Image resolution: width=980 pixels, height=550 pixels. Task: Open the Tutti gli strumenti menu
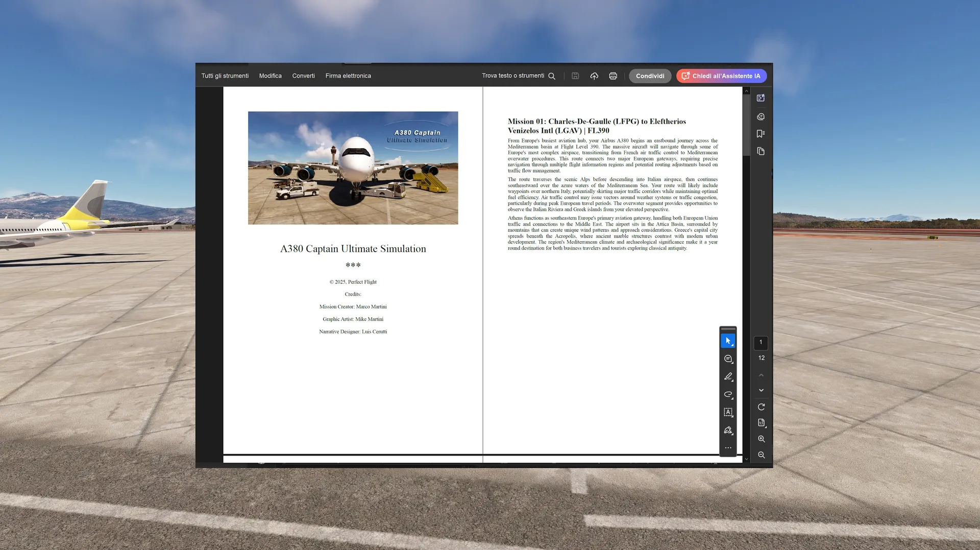pos(225,76)
